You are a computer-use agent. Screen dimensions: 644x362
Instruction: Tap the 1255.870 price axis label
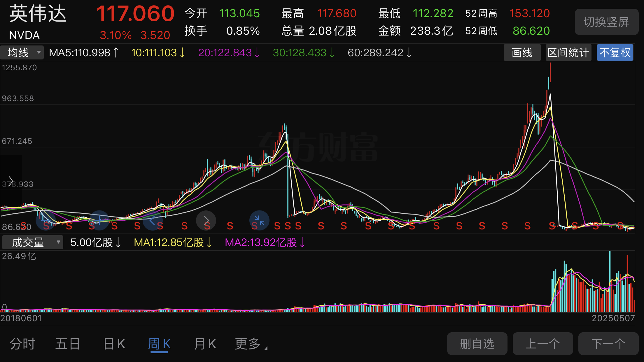click(x=19, y=68)
